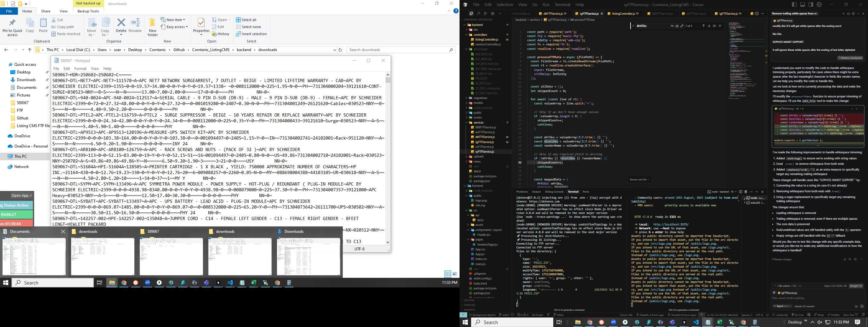Expand the uploads folder in Cursor explorer

[478, 156]
